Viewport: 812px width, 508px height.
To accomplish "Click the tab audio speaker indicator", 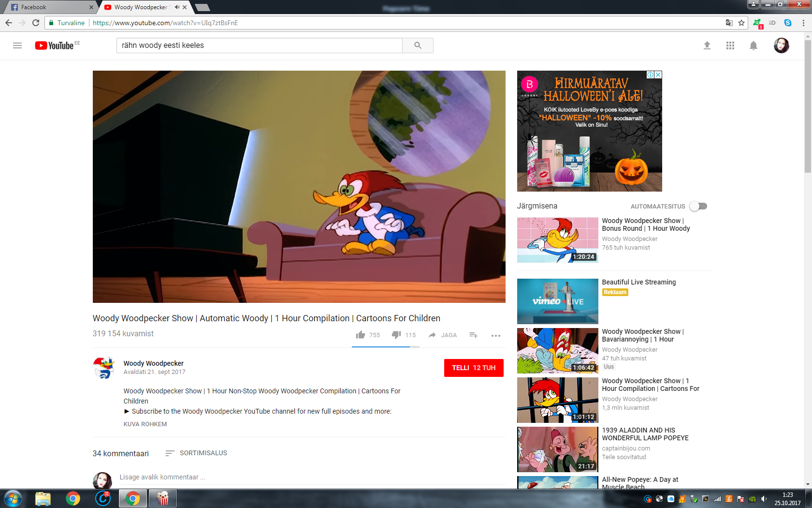I will [177, 7].
